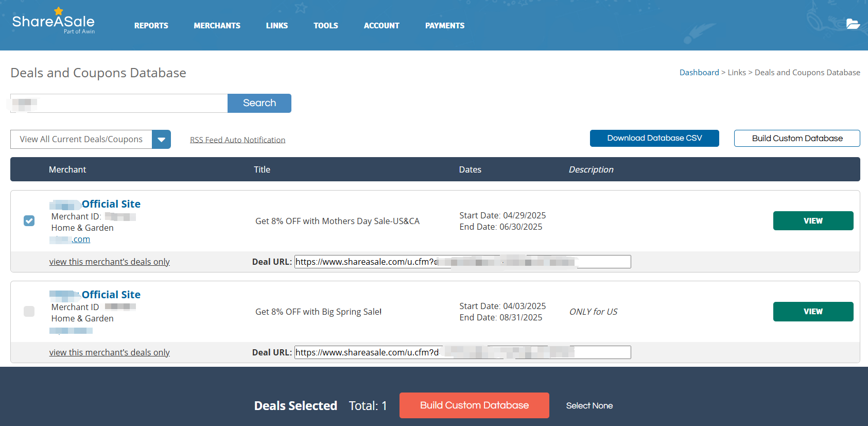Click 'End Date: 08/31/2025' text
The image size is (868, 426).
pyautogui.click(x=501, y=317)
